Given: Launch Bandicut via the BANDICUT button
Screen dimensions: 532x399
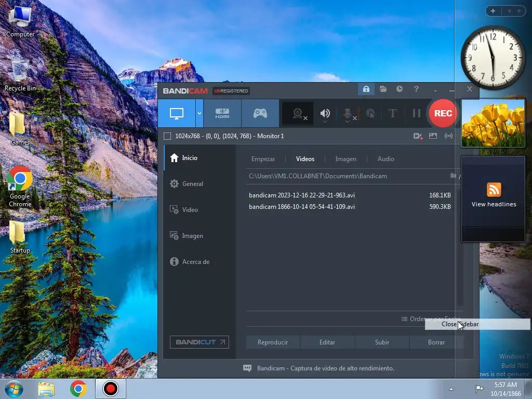Looking at the screenshot, I should click(199, 342).
